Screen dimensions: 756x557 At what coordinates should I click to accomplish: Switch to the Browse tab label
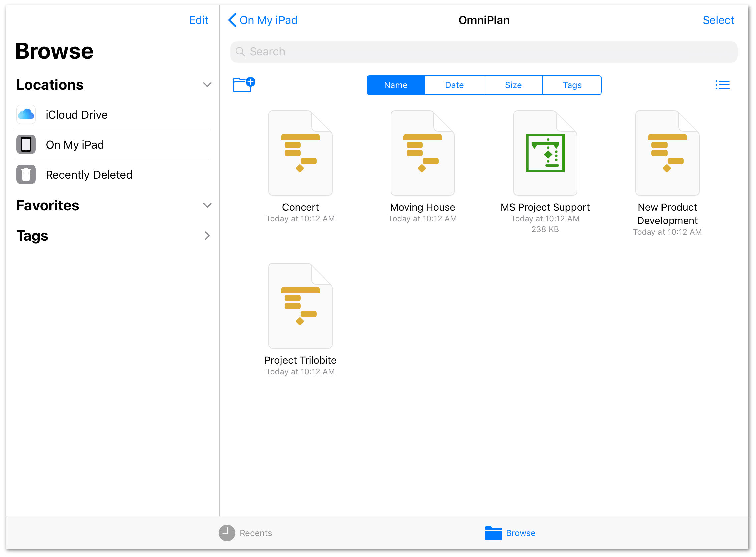520,533
